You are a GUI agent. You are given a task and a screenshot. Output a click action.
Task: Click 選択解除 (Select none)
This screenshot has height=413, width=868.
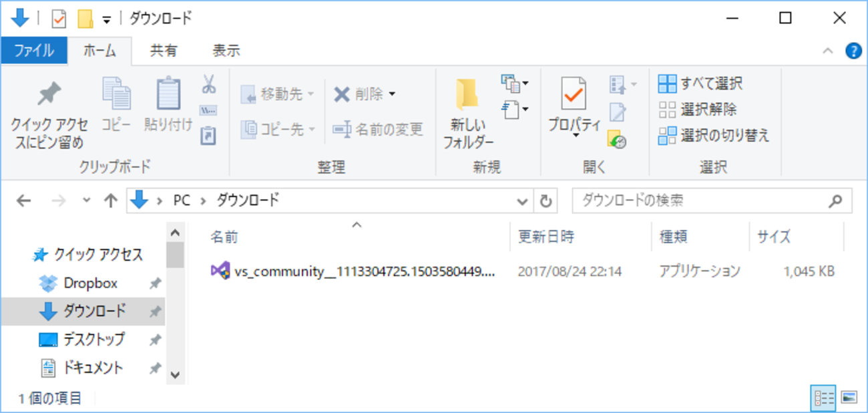[698, 110]
